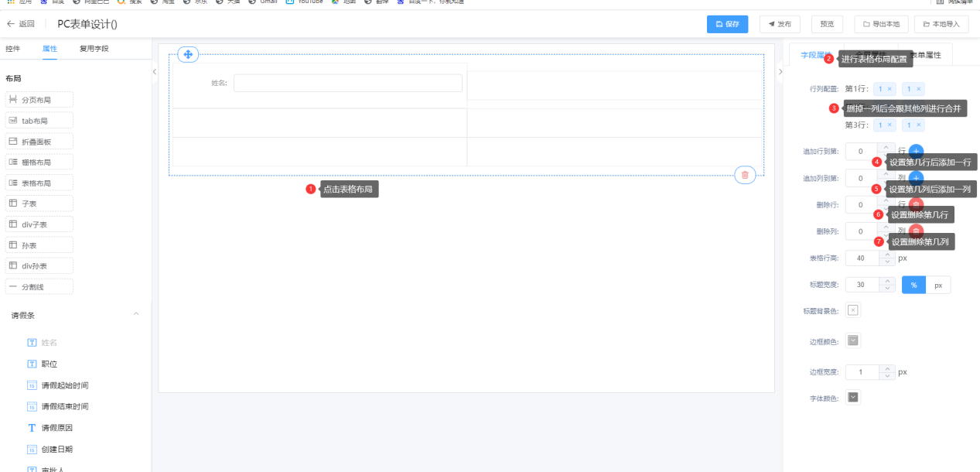The height and width of the screenshot is (472, 980).
Task: Add the div孙表 layout control
Action: [x=39, y=266]
